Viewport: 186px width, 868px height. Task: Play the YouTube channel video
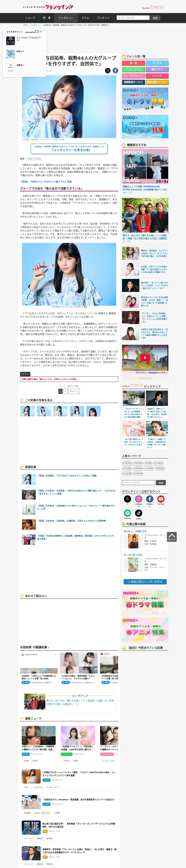(x=145, y=358)
